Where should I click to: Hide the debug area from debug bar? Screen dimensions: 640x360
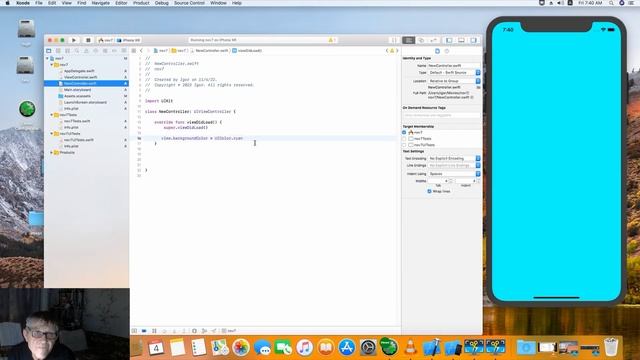click(134, 331)
